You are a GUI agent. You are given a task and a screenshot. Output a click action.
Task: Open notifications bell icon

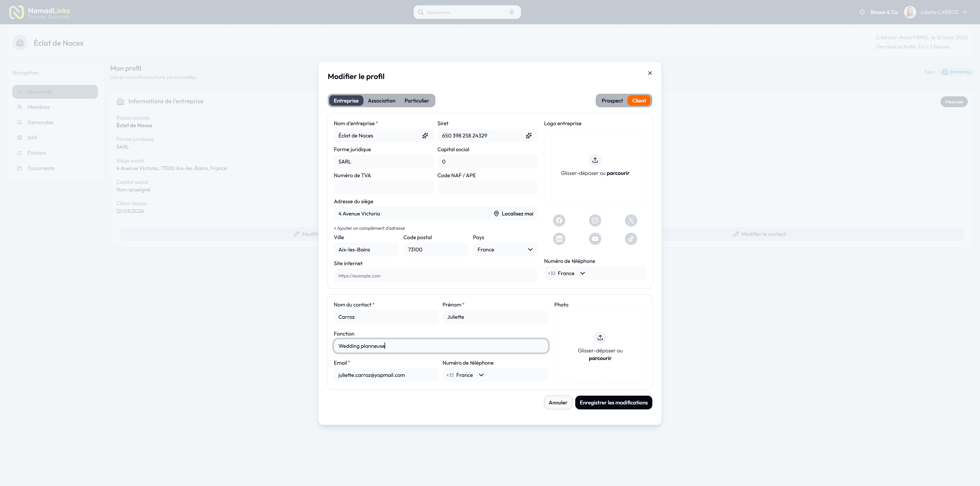(x=862, y=12)
